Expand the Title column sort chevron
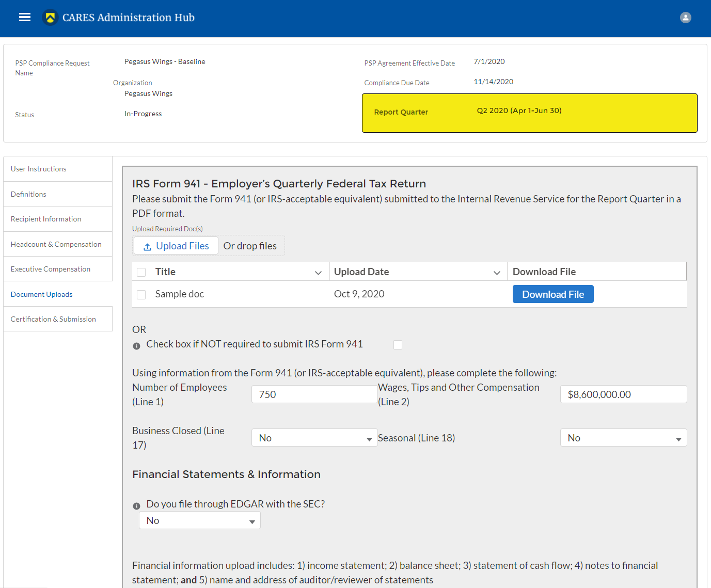This screenshot has width=711, height=588. pos(318,273)
